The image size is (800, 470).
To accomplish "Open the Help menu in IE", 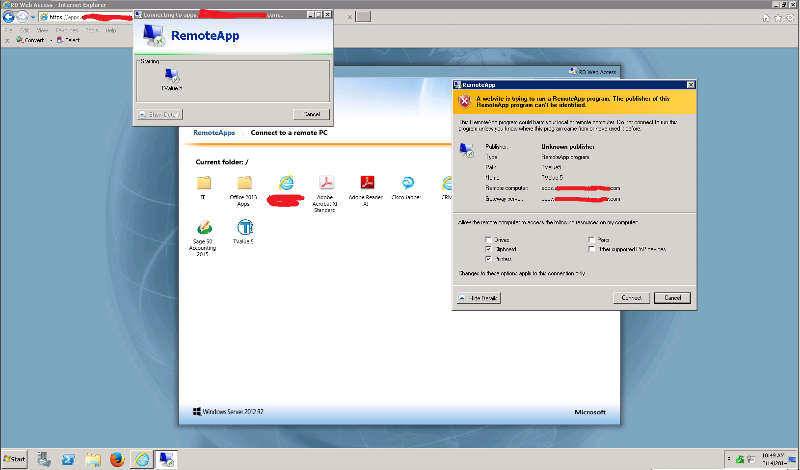I will [111, 30].
